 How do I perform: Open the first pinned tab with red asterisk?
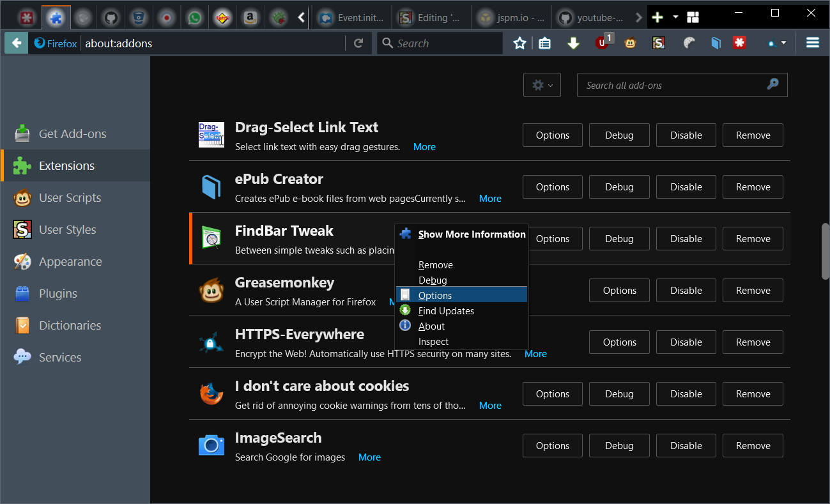27,18
